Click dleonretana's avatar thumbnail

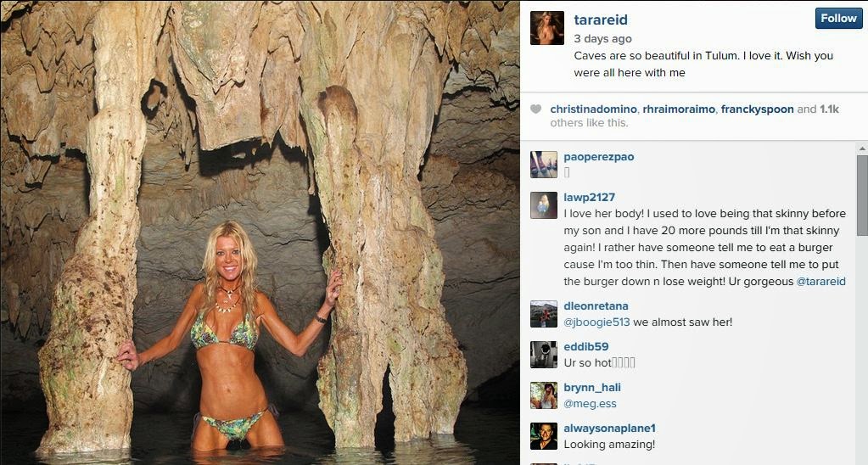coord(544,314)
